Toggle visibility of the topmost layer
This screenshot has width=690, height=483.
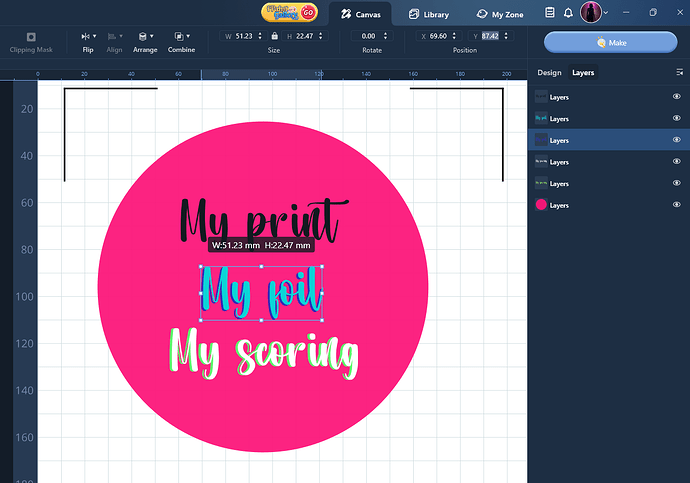click(x=676, y=97)
